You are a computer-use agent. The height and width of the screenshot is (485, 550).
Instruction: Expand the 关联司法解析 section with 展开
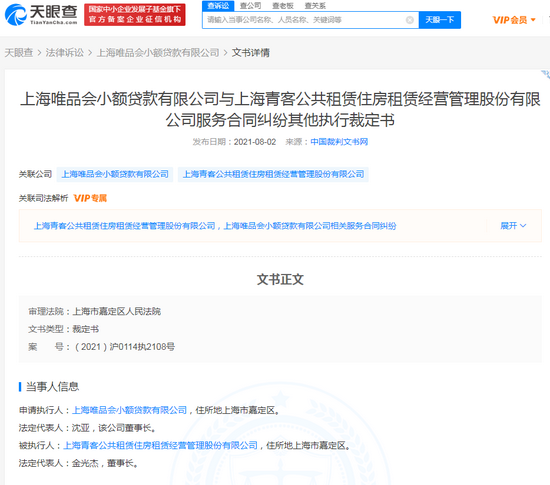[513, 225]
